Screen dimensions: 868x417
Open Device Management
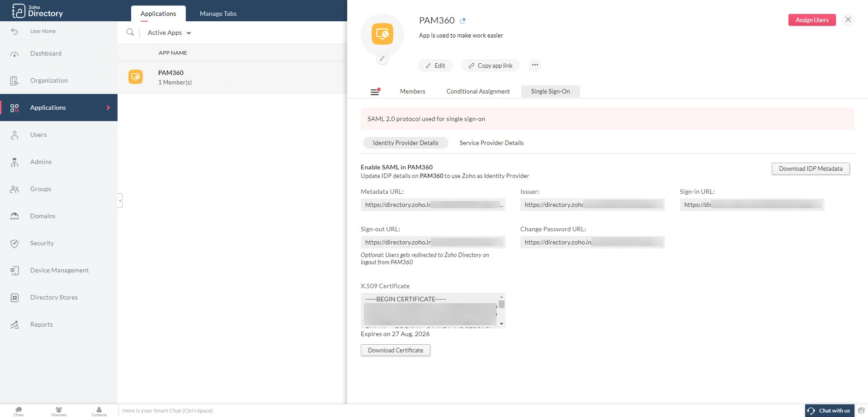pos(59,270)
